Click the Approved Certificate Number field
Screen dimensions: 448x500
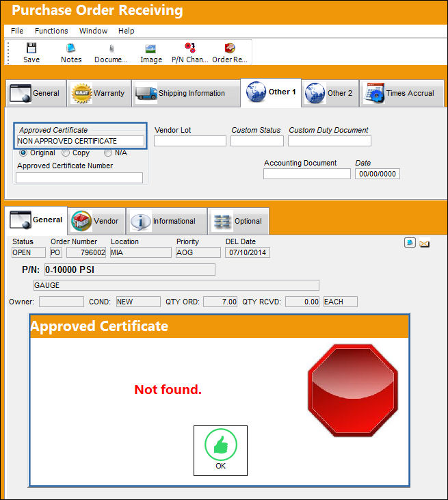coord(79,178)
